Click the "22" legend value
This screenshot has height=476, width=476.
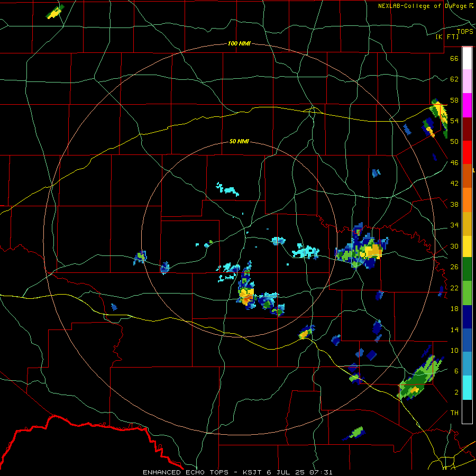click(x=454, y=288)
